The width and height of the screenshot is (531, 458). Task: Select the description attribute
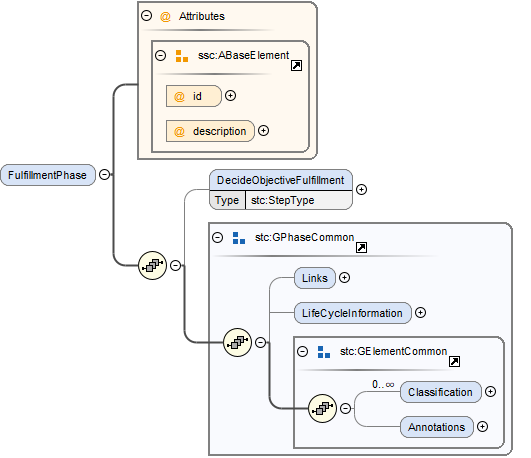coord(210,131)
